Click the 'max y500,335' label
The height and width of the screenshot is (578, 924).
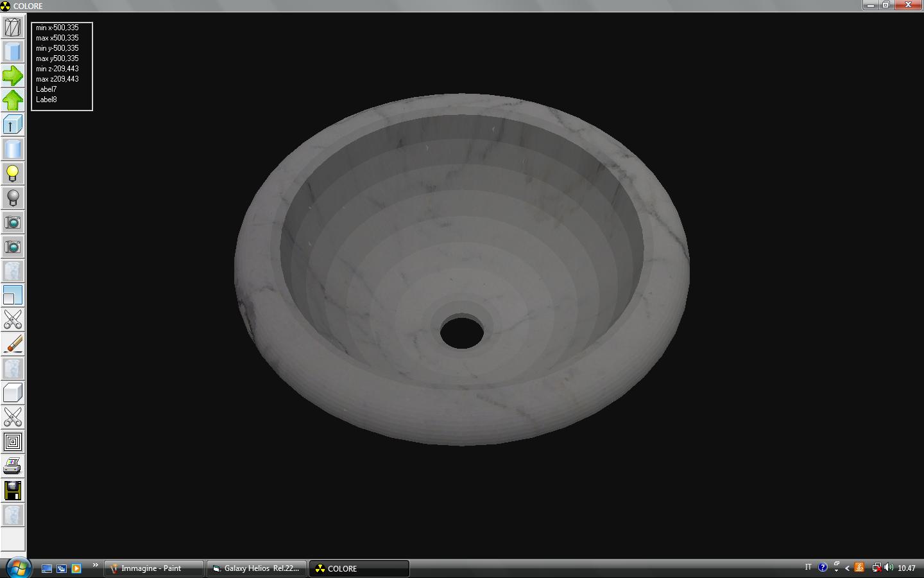[x=57, y=58]
